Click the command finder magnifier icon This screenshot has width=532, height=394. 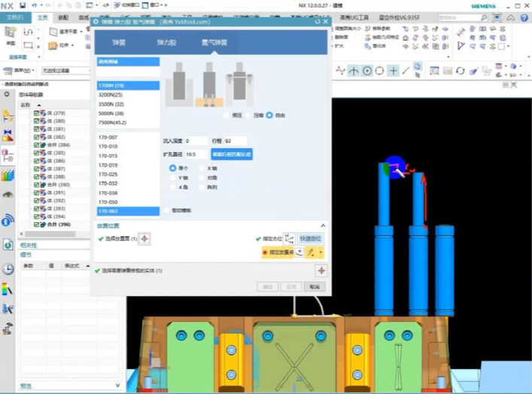point(484,17)
